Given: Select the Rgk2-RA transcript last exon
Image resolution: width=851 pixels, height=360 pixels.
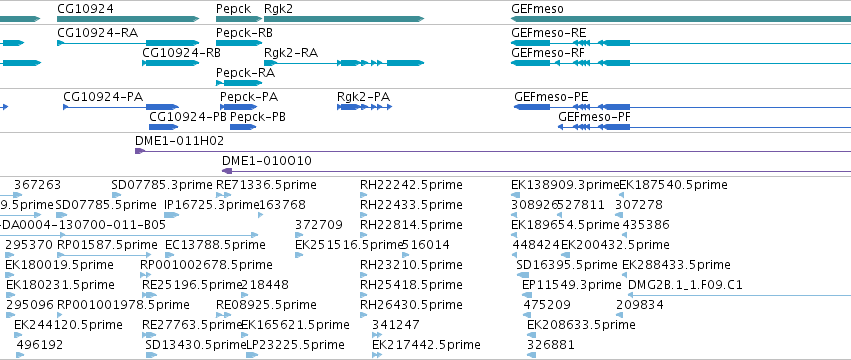Looking at the screenshot, I should (405, 63).
